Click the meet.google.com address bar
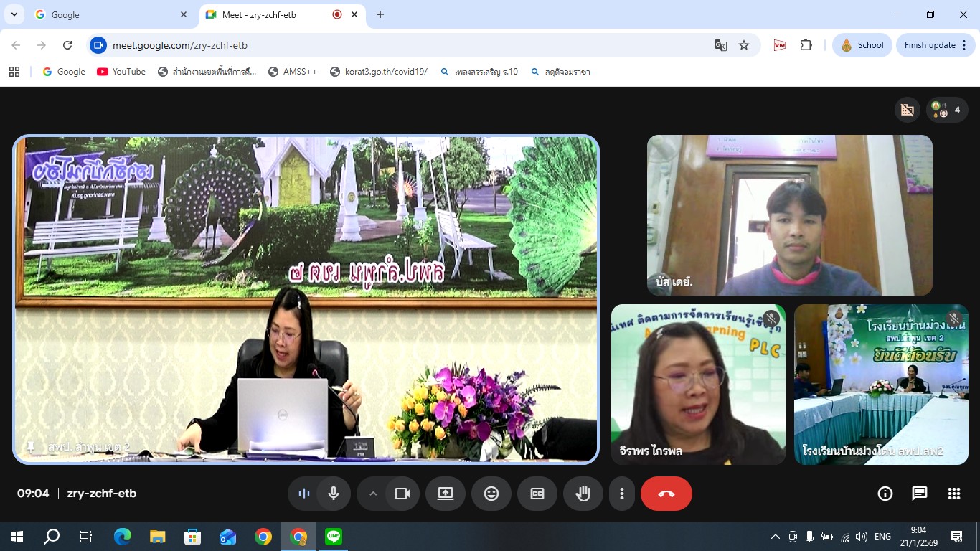 [402, 45]
